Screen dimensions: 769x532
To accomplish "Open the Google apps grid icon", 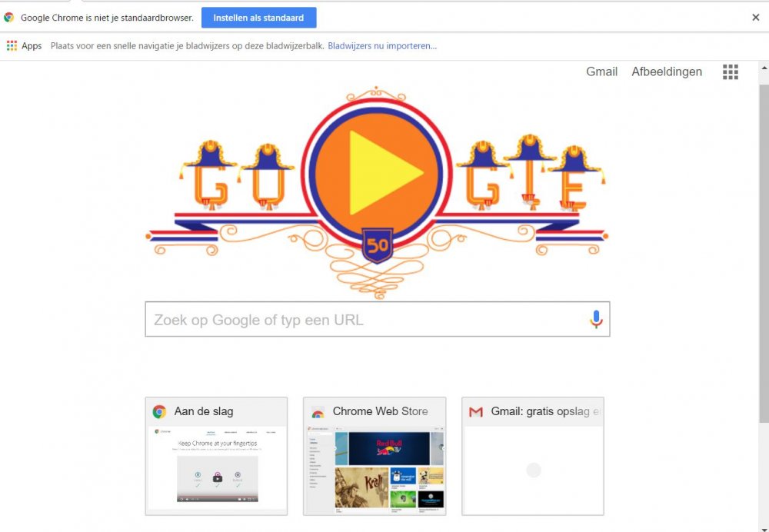I will [x=731, y=72].
